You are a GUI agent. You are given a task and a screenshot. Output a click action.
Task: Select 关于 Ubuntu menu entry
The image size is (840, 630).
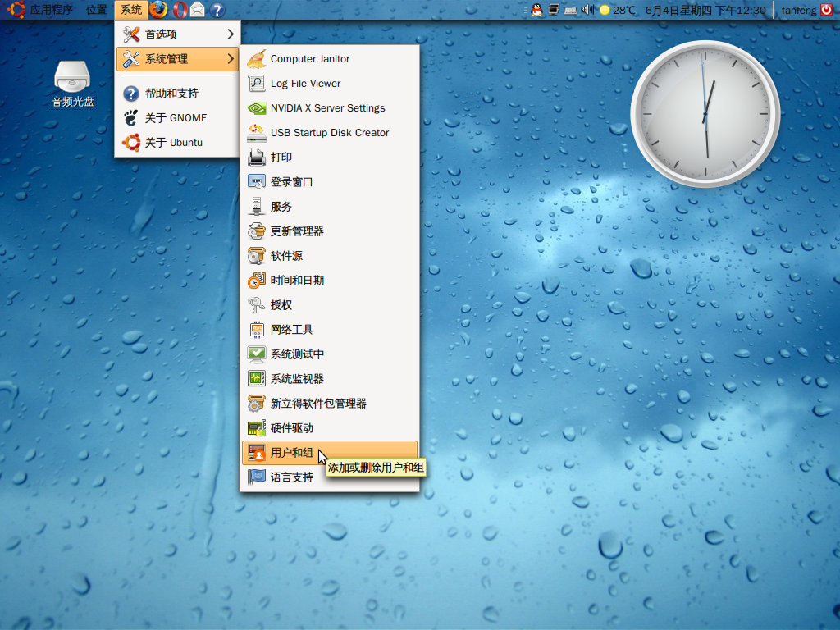[177, 143]
